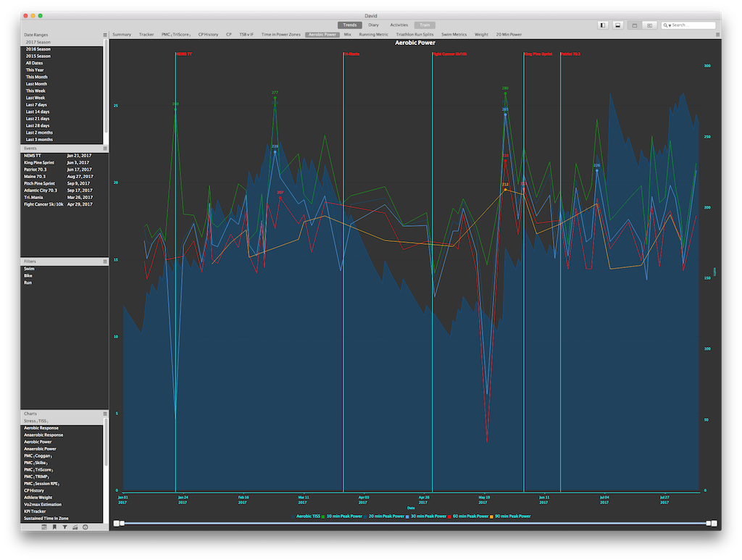Open the calendar icon in sidebar footer
This screenshot has height=560, width=742.
44,527
